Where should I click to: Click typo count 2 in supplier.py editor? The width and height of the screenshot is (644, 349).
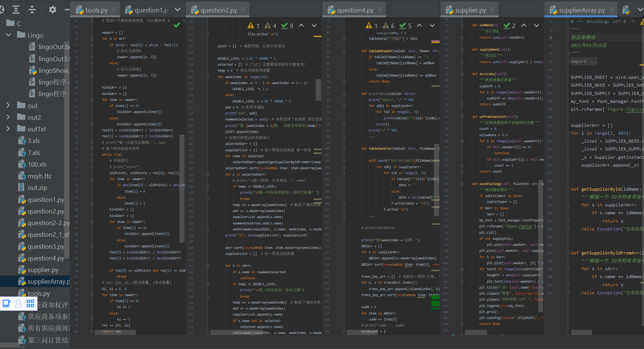pyautogui.click(x=510, y=26)
